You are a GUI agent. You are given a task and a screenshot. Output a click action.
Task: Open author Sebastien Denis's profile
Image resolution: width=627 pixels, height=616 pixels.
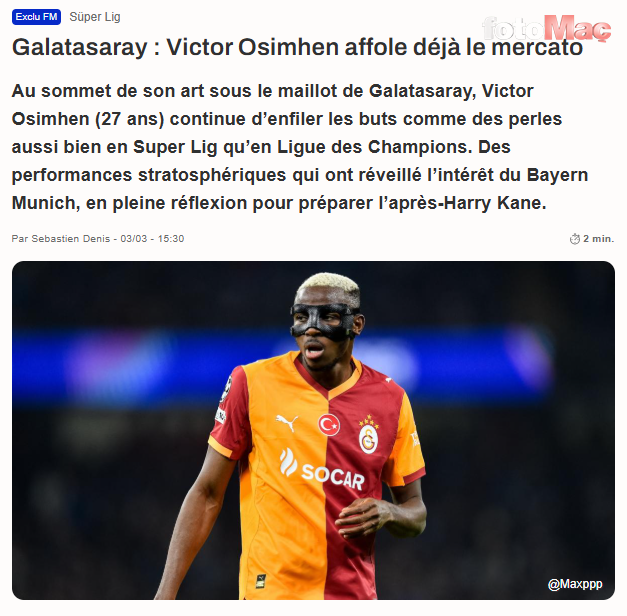[70, 238]
